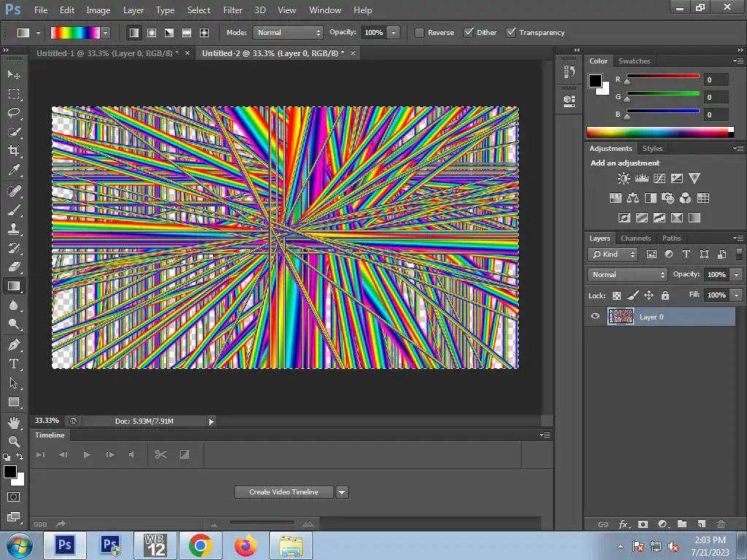Open the Select menu
747x560 pixels.
(x=198, y=10)
